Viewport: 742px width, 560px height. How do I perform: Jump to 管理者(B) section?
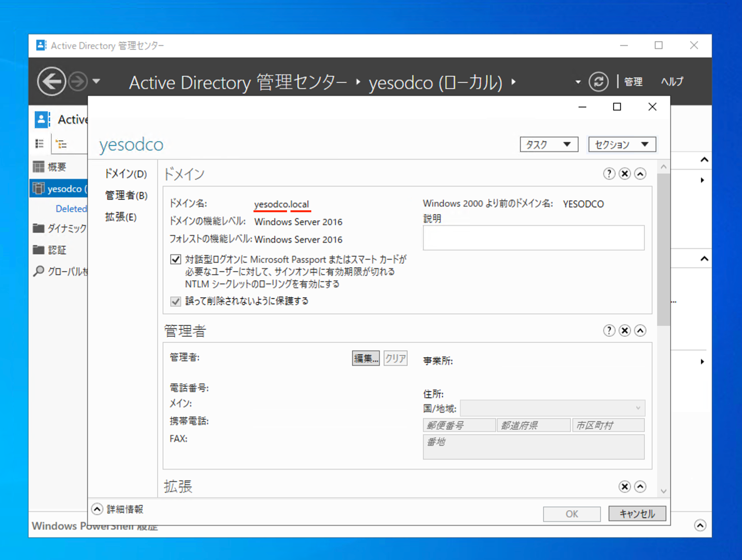coord(126,195)
